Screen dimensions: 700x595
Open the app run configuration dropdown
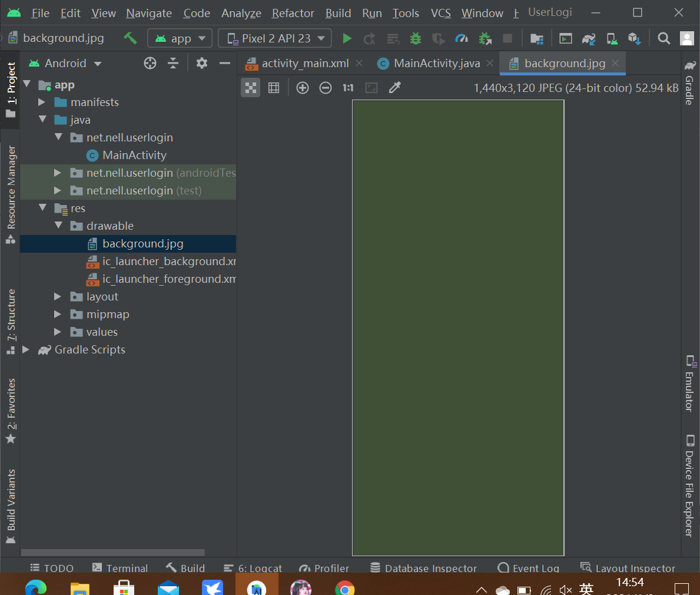(x=180, y=38)
